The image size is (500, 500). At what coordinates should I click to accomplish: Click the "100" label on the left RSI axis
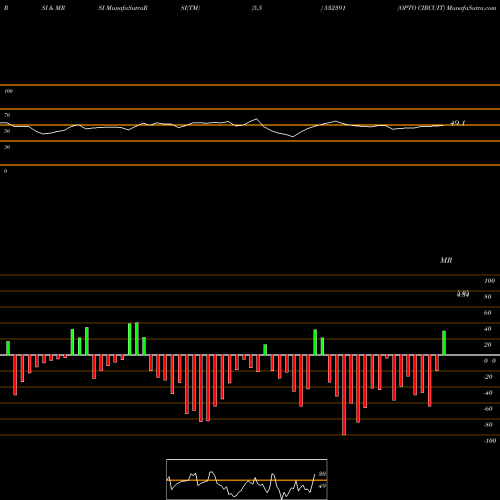pyautogui.click(x=8, y=91)
